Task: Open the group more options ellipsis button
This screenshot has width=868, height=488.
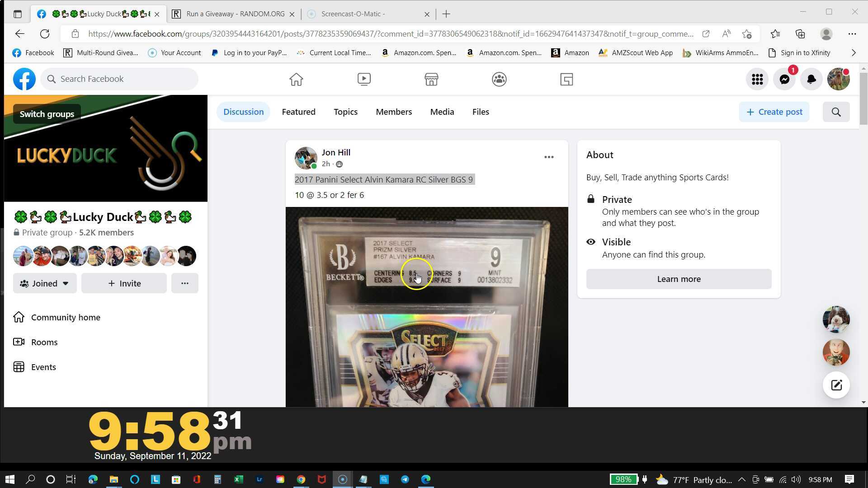Action: (x=184, y=283)
